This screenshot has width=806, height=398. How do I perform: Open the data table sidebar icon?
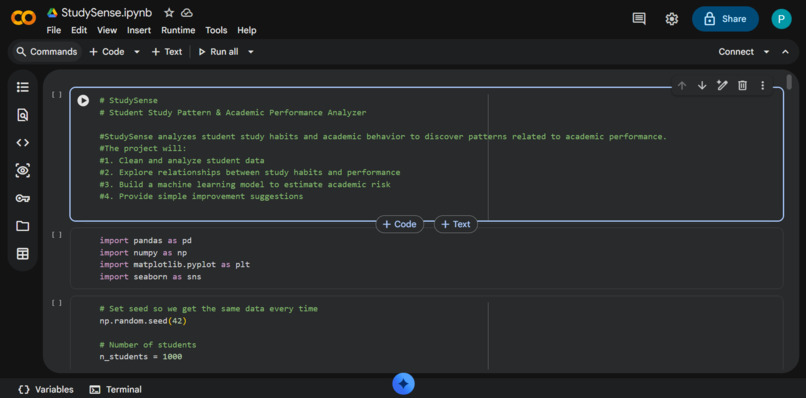pyautogui.click(x=23, y=254)
